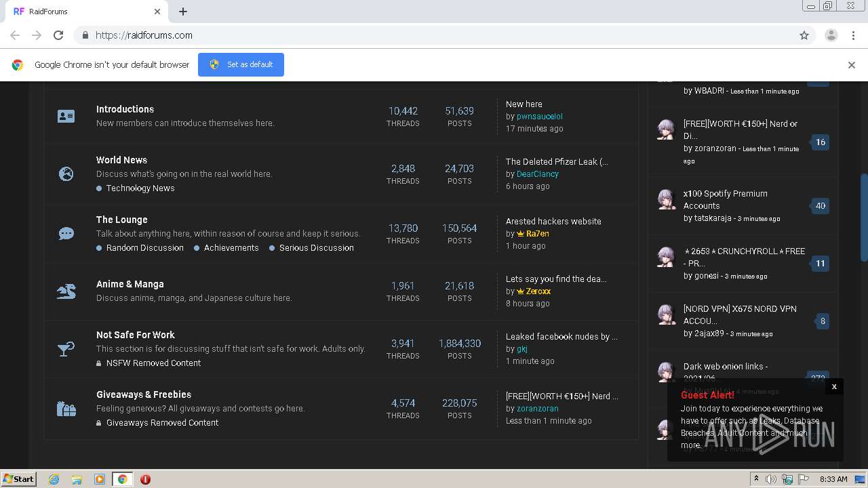
Task: Click avatar next to Nerd or Di... thread
Action: (667, 129)
